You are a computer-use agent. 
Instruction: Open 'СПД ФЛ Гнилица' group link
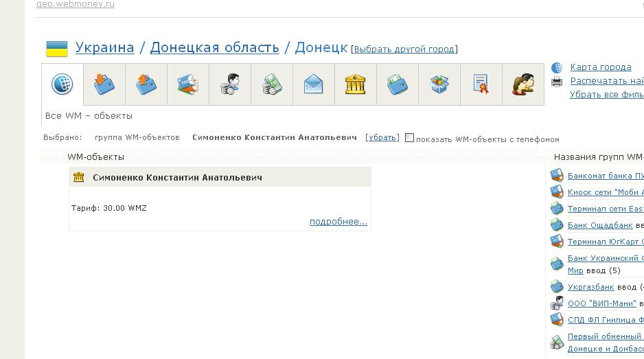606,320
